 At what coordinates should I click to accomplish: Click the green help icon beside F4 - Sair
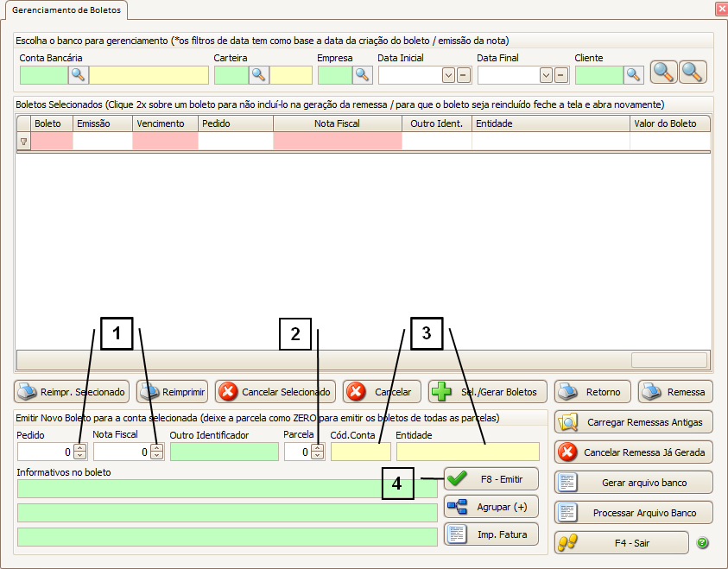[702, 543]
